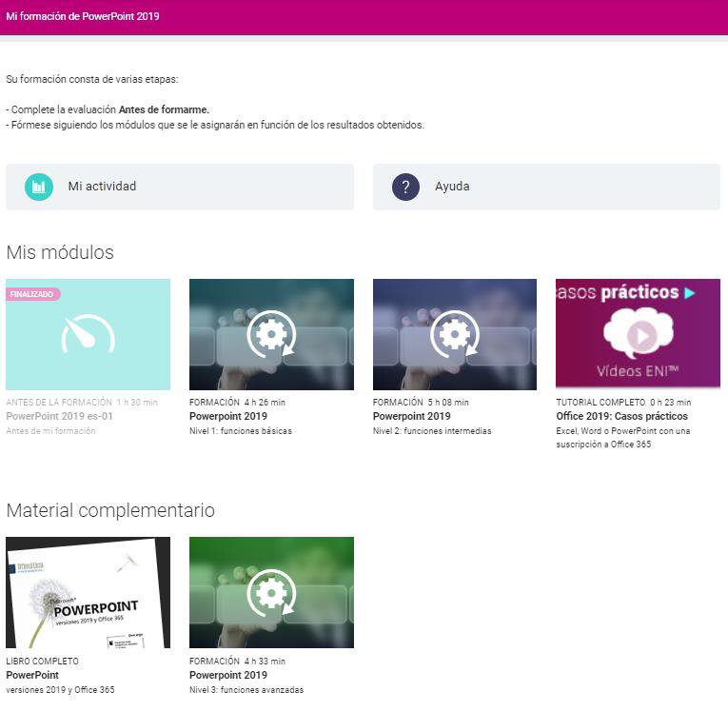728x712 pixels.
Task: Click PowerPoint 2019 es-01 title
Action: point(59,416)
